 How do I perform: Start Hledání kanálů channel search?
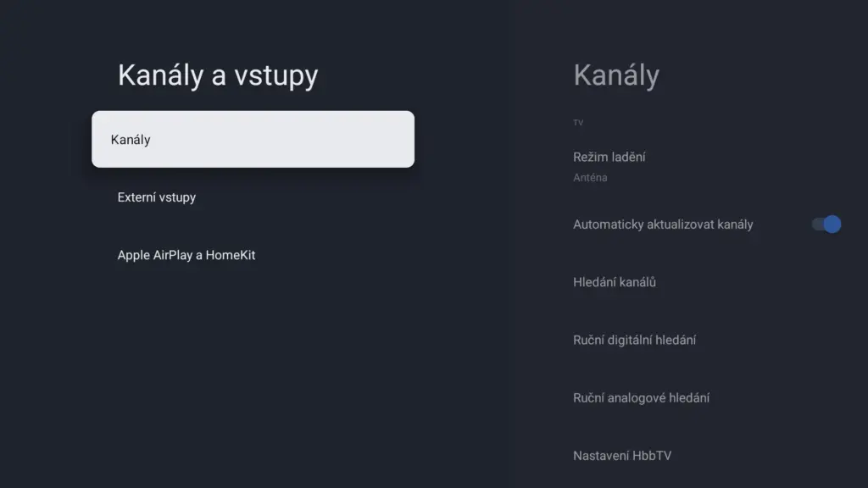tap(615, 282)
